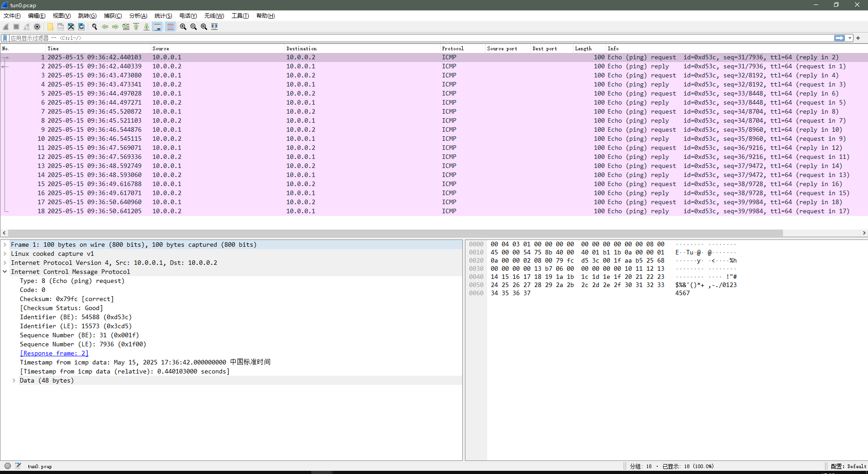Reload the capture file icon

point(81,27)
